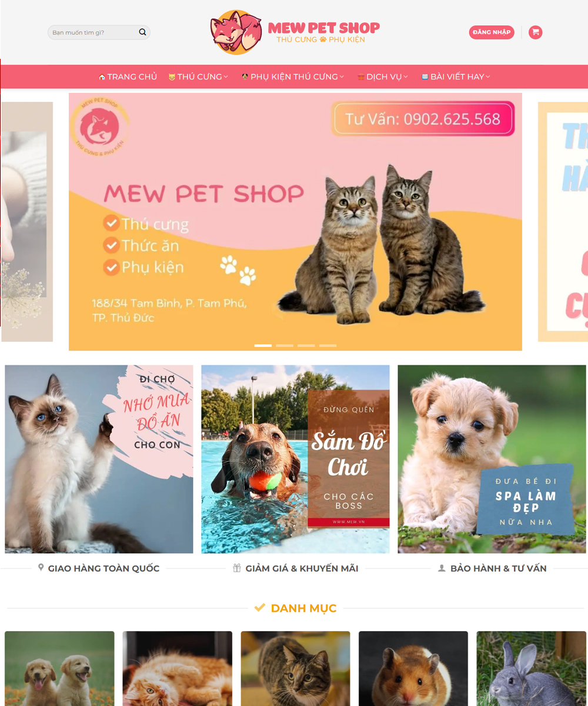Screen dimensions: 588x706
Task: Click the house icon beside Trang Chủ
Action: (x=102, y=77)
